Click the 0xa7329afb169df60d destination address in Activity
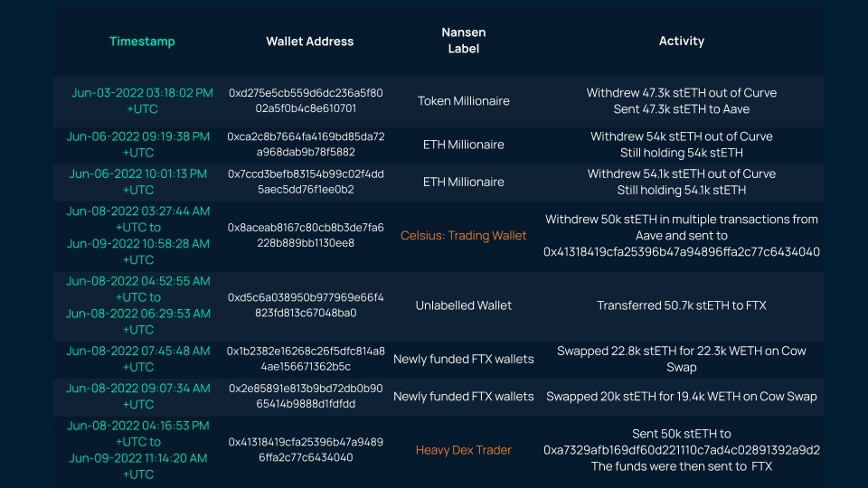 tap(681, 450)
